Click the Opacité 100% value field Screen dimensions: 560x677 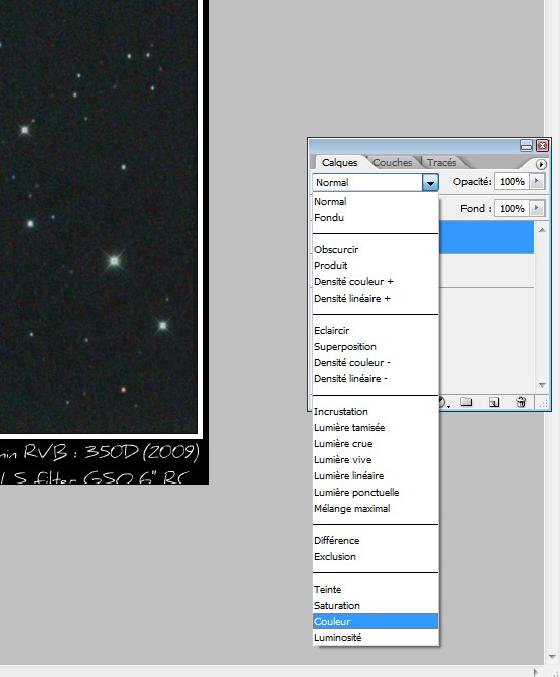[x=512, y=181]
